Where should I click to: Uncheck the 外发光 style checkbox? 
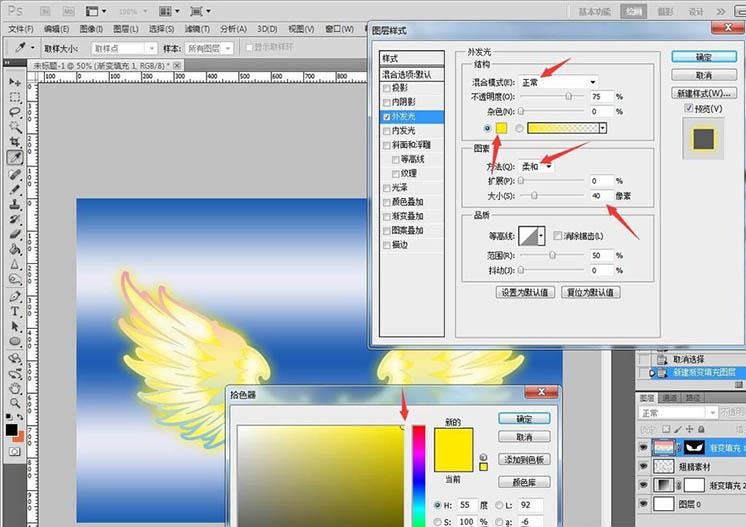387,117
